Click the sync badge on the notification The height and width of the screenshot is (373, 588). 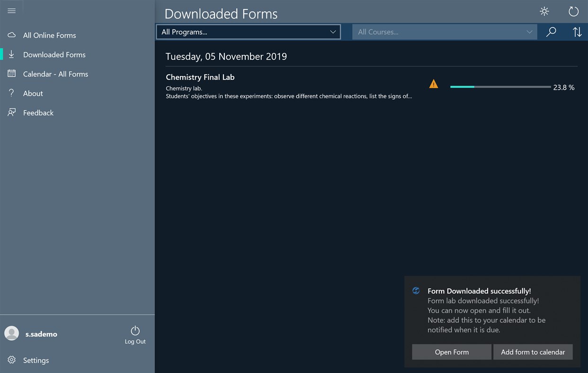[x=416, y=291]
